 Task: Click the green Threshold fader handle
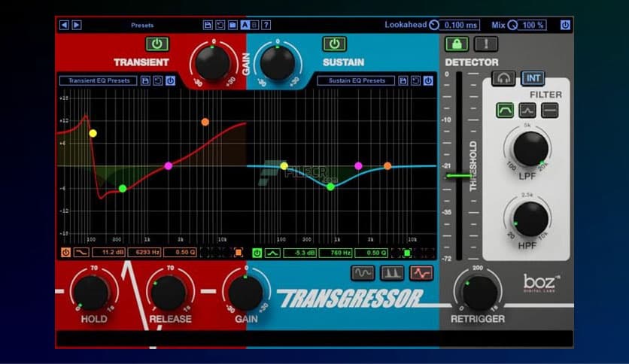tap(459, 175)
